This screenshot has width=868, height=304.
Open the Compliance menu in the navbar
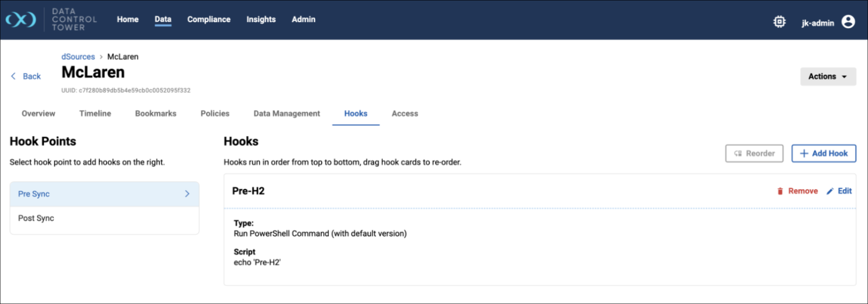(x=209, y=19)
